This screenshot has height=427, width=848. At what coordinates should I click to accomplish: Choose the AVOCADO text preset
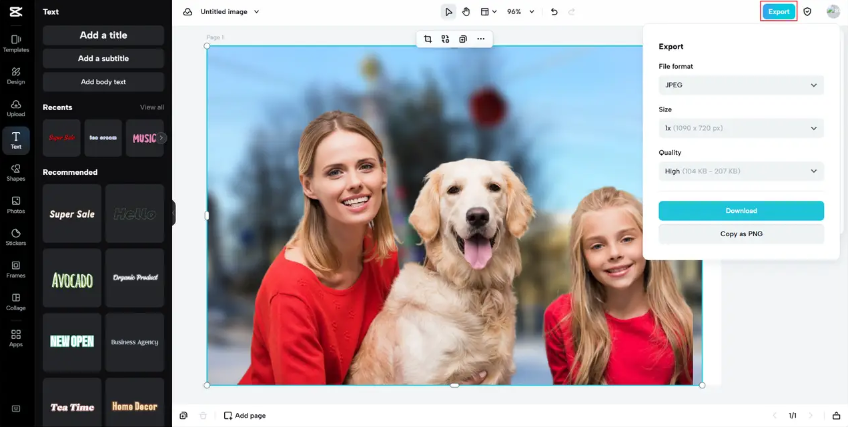click(72, 278)
